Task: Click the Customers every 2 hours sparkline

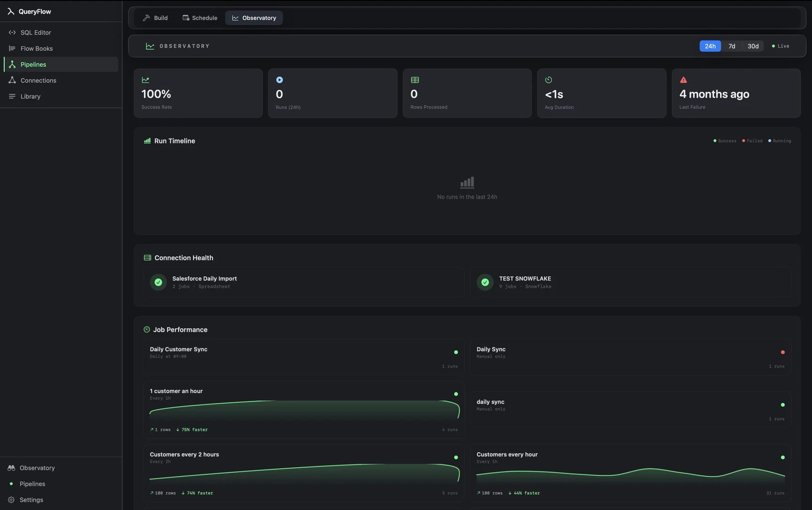Action: (304, 473)
